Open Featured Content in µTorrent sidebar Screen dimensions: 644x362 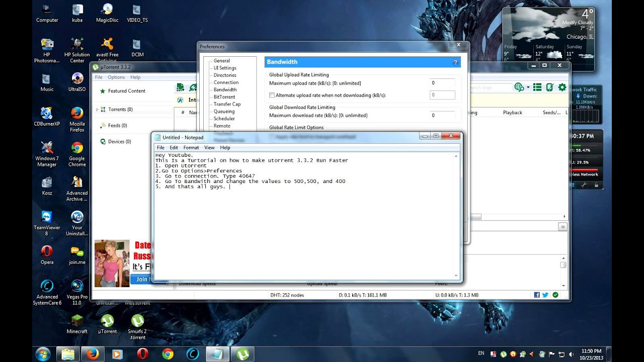click(x=123, y=91)
